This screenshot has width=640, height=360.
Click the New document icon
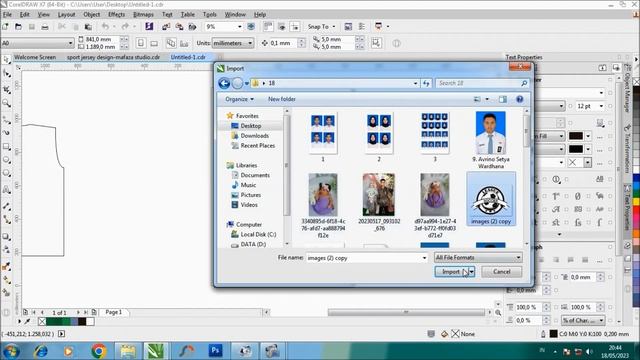point(6,27)
